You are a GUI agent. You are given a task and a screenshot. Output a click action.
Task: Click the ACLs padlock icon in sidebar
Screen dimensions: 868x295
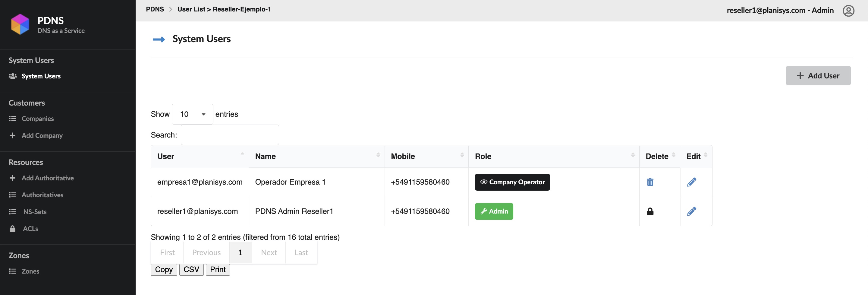(x=12, y=229)
